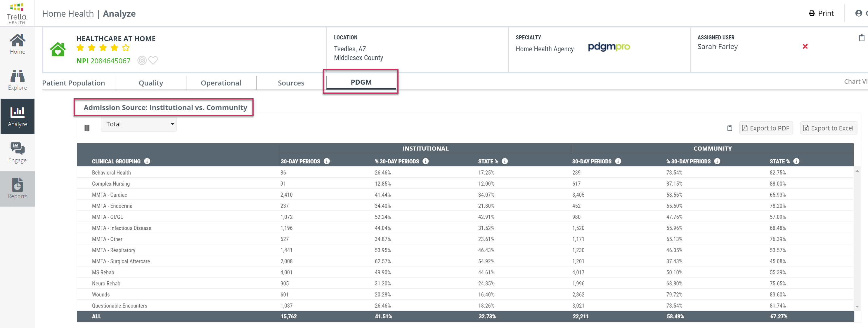868x328 pixels.
Task: Show info for Community % 30-Day Periods
Action: point(717,161)
